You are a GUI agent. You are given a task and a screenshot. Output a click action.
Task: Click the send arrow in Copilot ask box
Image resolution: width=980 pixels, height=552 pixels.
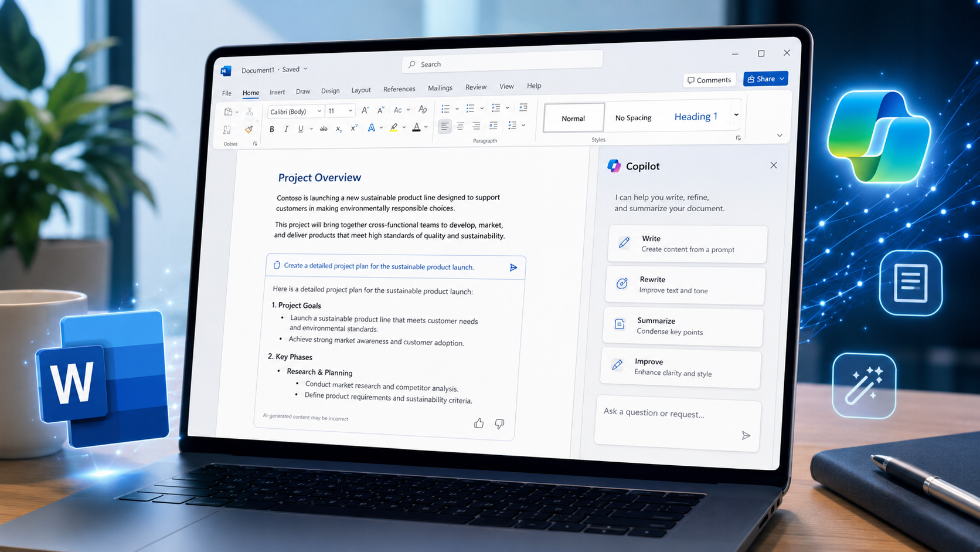(x=746, y=435)
